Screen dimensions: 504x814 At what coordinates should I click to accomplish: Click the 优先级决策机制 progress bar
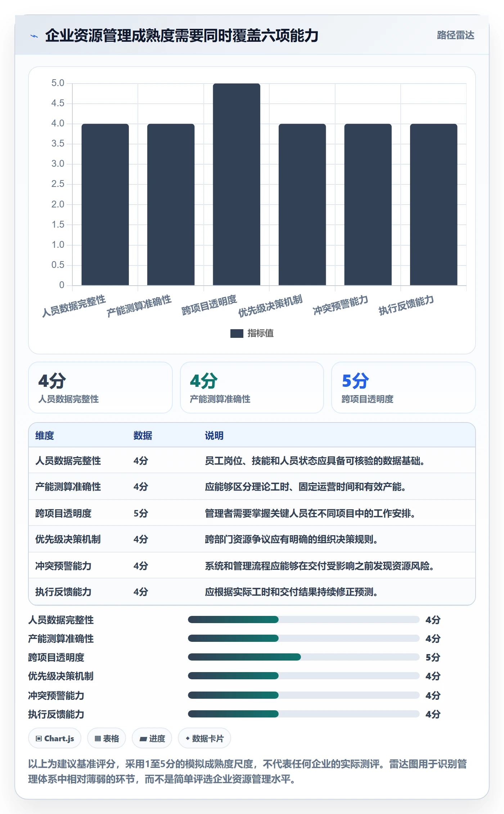click(x=303, y=676)
